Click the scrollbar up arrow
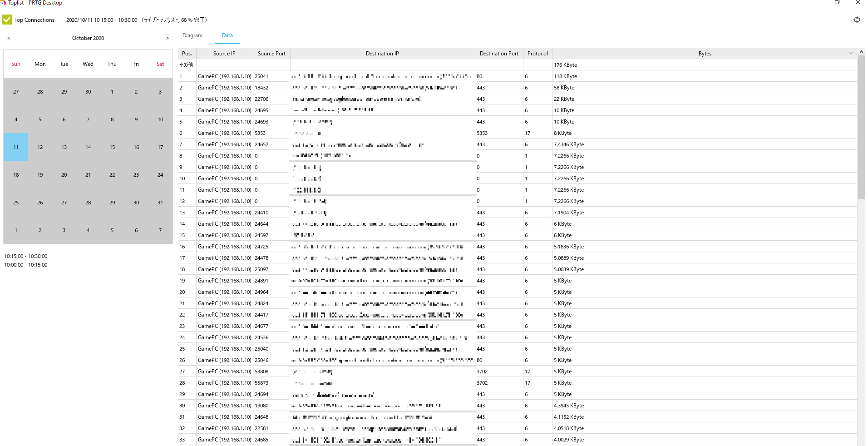 (861, 52)
